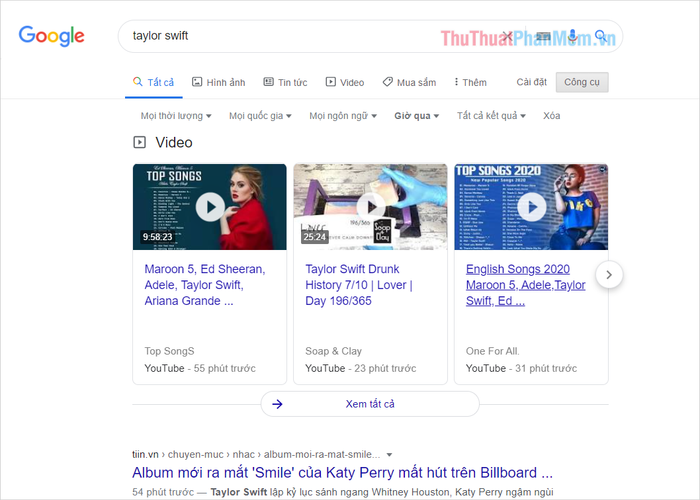Expand the Giờ qua time filter
Image resolution: width=700 pixels, height=500 pixels.
[x=417, y=116]
